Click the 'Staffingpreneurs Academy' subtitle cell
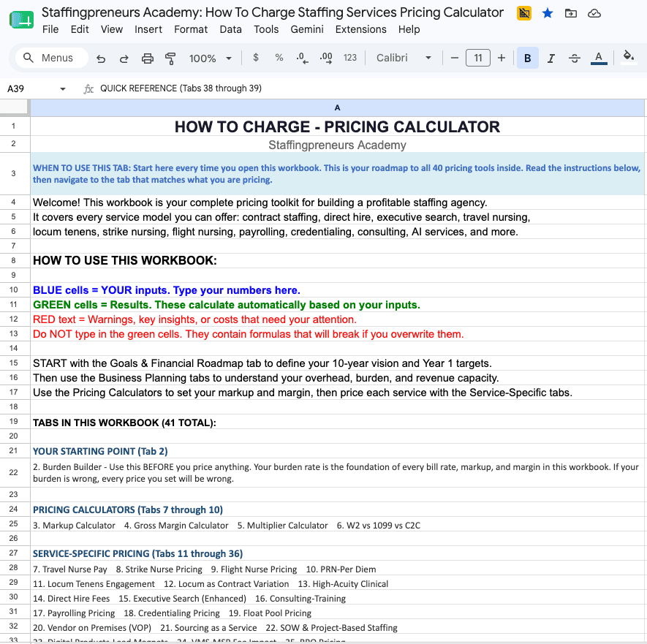647x644 pixels. (x=337, y=145)
